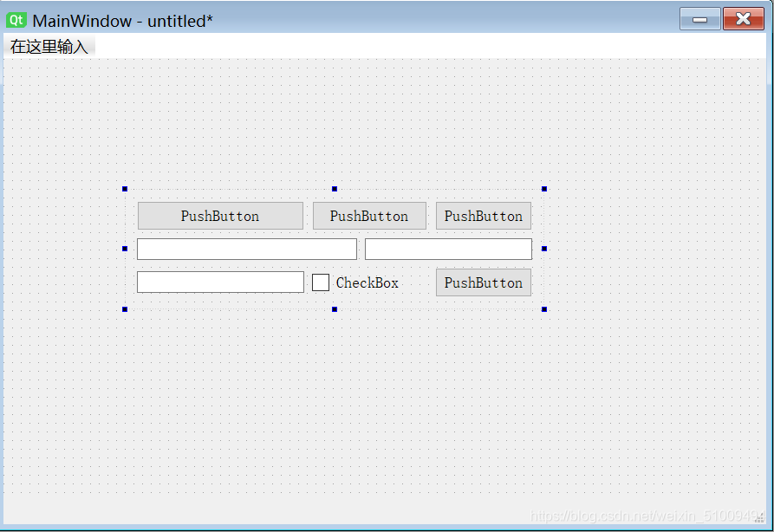Click the widest PushButton in the top row
The image size is (774, 532).
(x=220, y=216)
